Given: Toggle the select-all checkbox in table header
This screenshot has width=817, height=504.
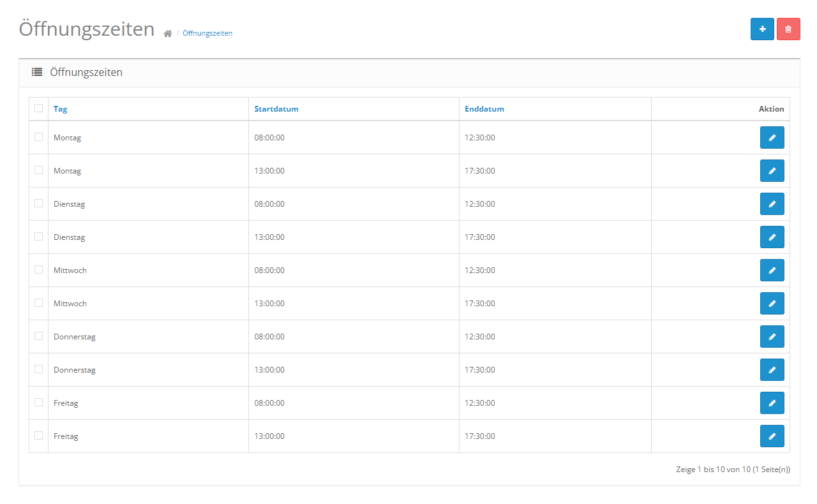Looking at the screenshot, I should [39, 108].
